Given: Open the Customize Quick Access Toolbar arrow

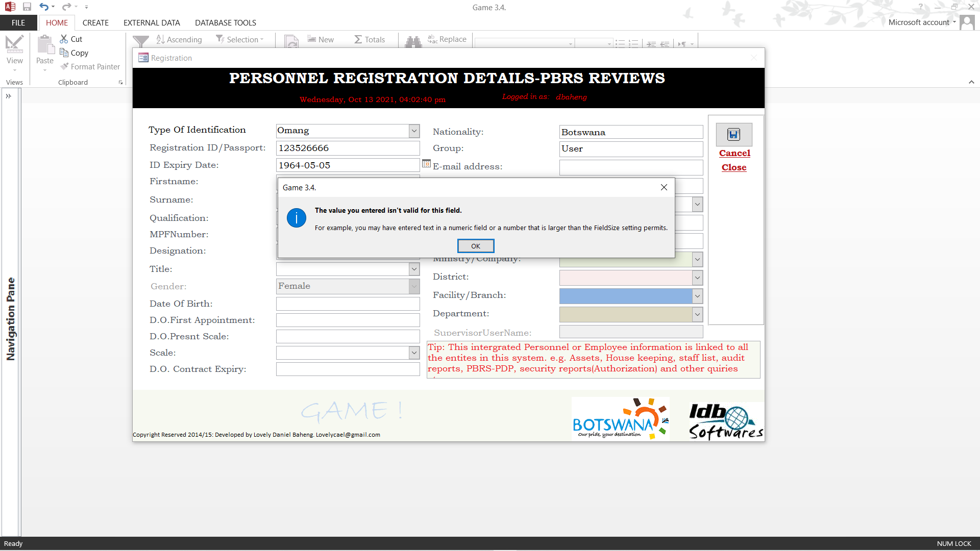Looking at the screenshot, I should [86, 7].
